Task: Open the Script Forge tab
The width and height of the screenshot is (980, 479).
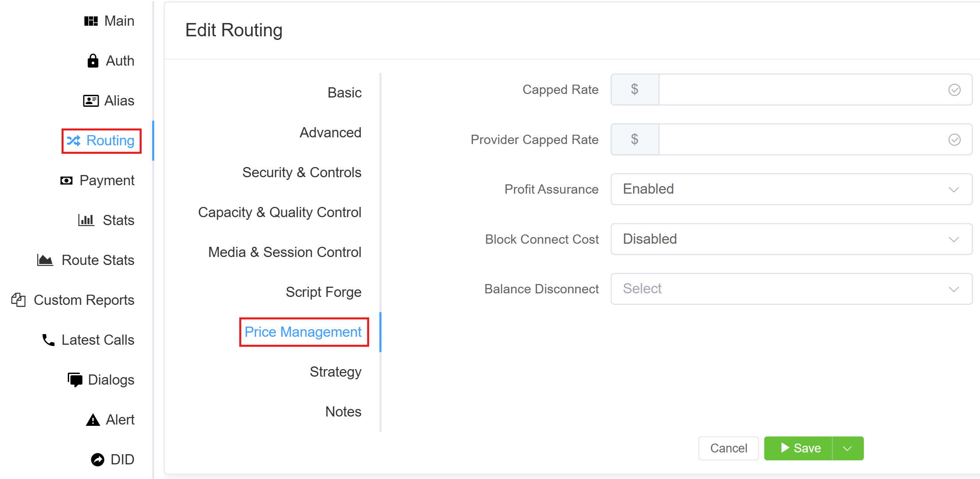Action: (323, 292)
